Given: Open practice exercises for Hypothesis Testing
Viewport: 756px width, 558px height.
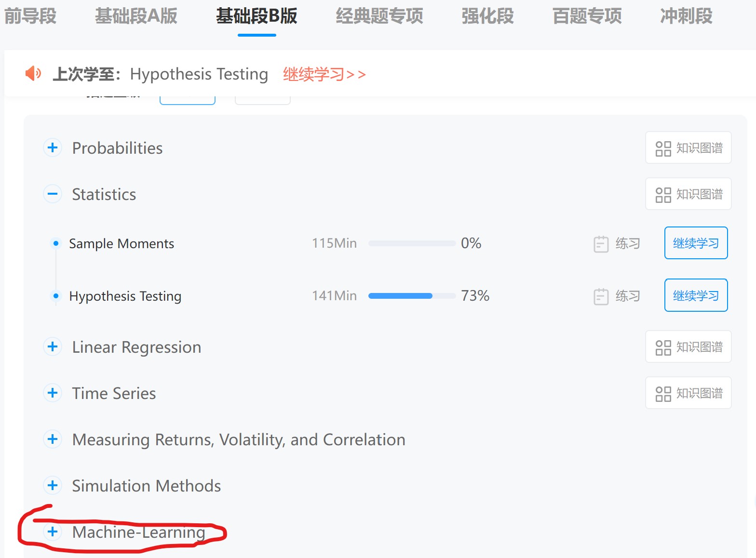Looking at the screenshot, I should [617, 296].
